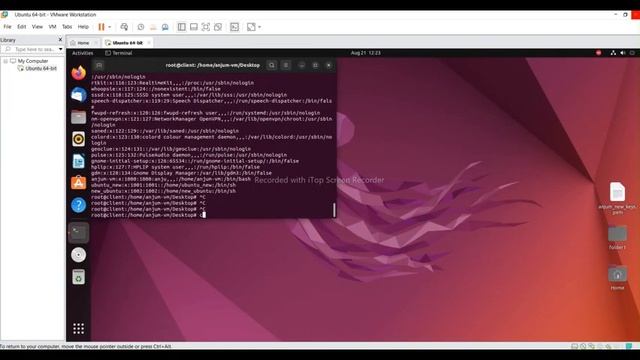
Task: Launch Firefox from the dock
Action: click(78, 73)
